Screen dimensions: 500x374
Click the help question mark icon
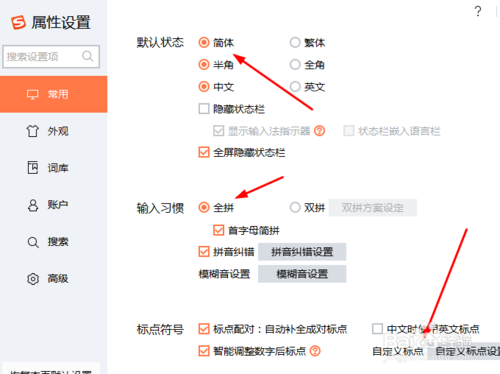point(478,11)
